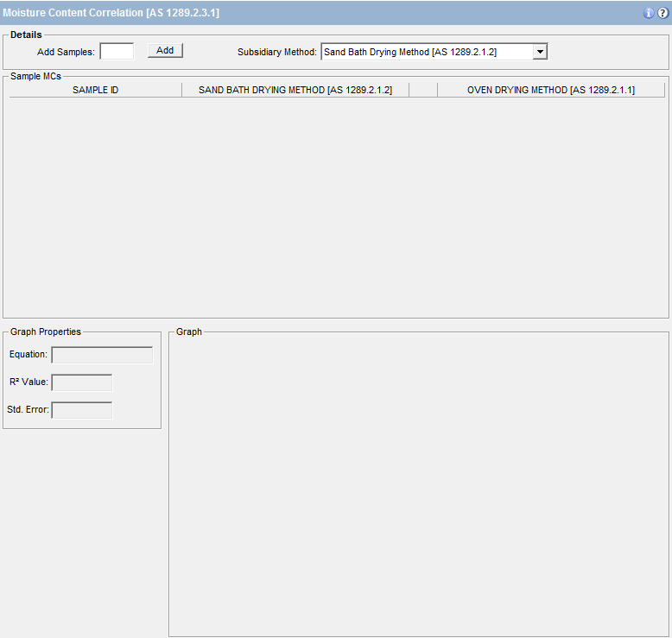Click the Add button
The width and height of the screenshot is (672, 638).
click(165, 51)
